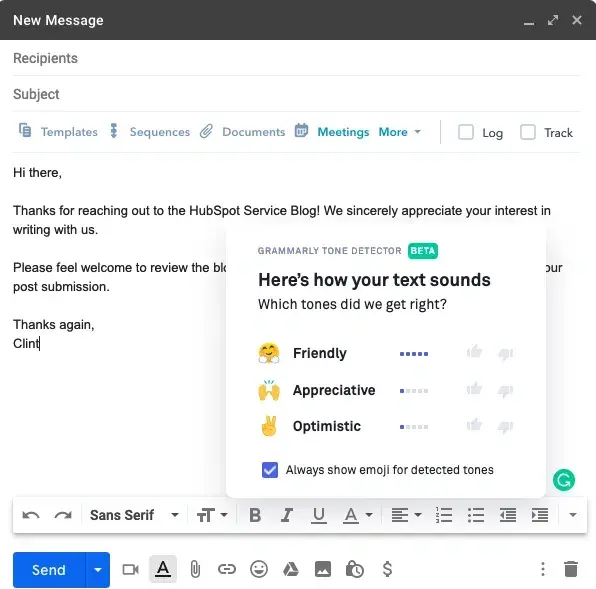Screen dimensions: 596x589
Task: Click the Appreciative raised hands emoji
Action: (269, 390)
